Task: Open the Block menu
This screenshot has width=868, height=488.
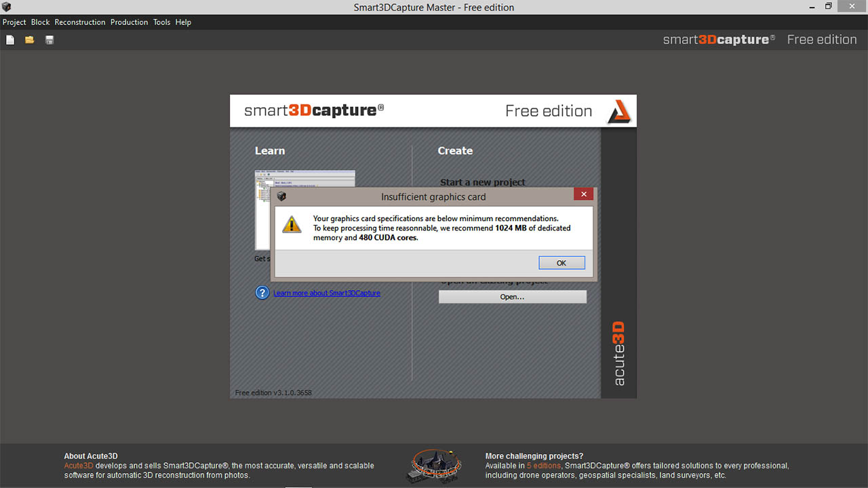Action: 41,22
